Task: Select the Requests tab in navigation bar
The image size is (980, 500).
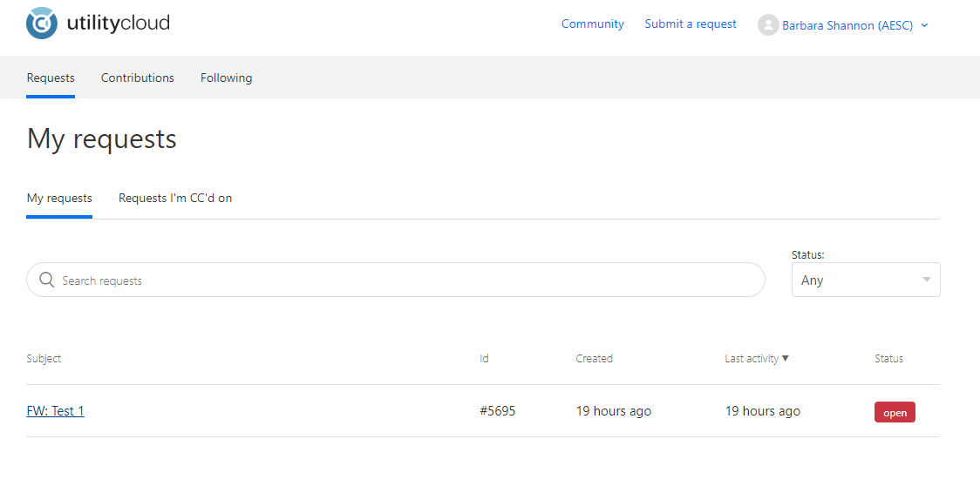Action: pyautogui.click(x=51, y=78)
